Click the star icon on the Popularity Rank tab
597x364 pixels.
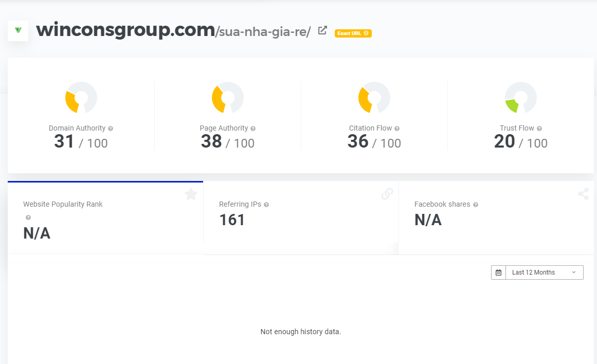point(191,194)
